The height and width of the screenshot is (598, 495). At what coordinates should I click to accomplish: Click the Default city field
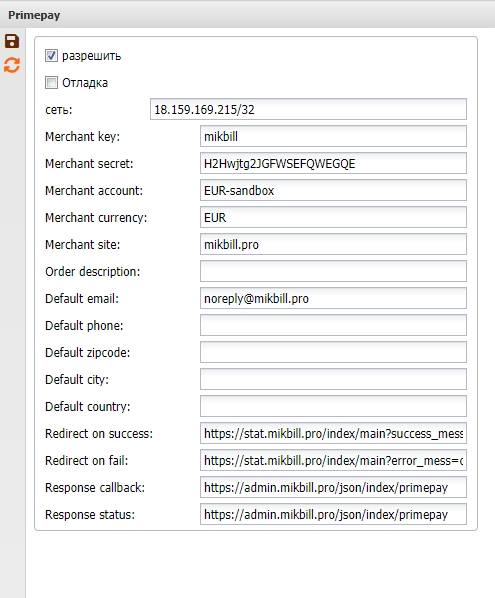[x=333, y=379]
